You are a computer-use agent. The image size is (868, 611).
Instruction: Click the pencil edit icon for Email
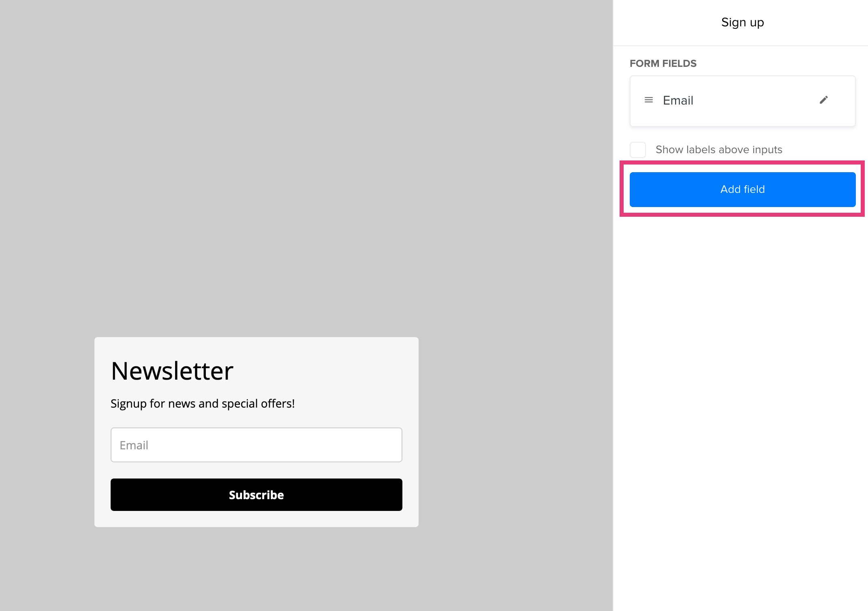click(823, 100)
